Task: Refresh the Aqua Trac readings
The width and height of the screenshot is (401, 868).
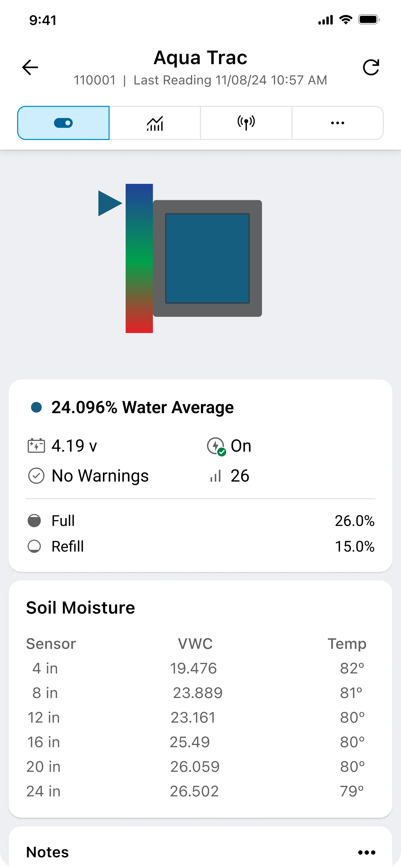Action: tap(371, 67)
